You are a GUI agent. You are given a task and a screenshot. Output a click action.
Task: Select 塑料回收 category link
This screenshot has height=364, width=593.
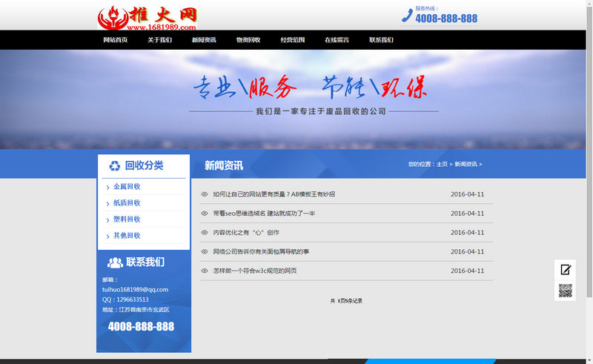(127, 219)
